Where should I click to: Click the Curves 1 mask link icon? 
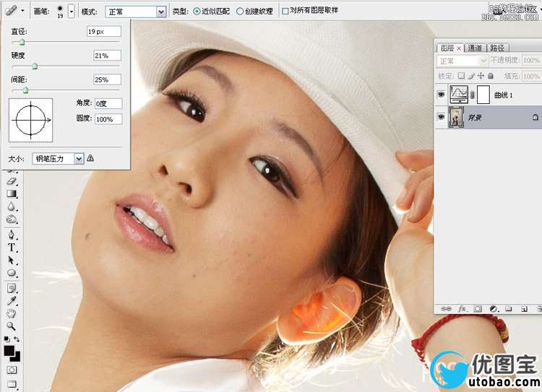click(472, 95)
